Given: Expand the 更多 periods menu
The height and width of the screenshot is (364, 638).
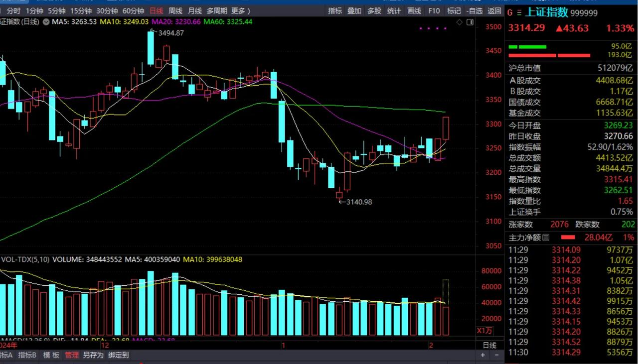Looking at the screenshot, I should [x=241, y=10].
